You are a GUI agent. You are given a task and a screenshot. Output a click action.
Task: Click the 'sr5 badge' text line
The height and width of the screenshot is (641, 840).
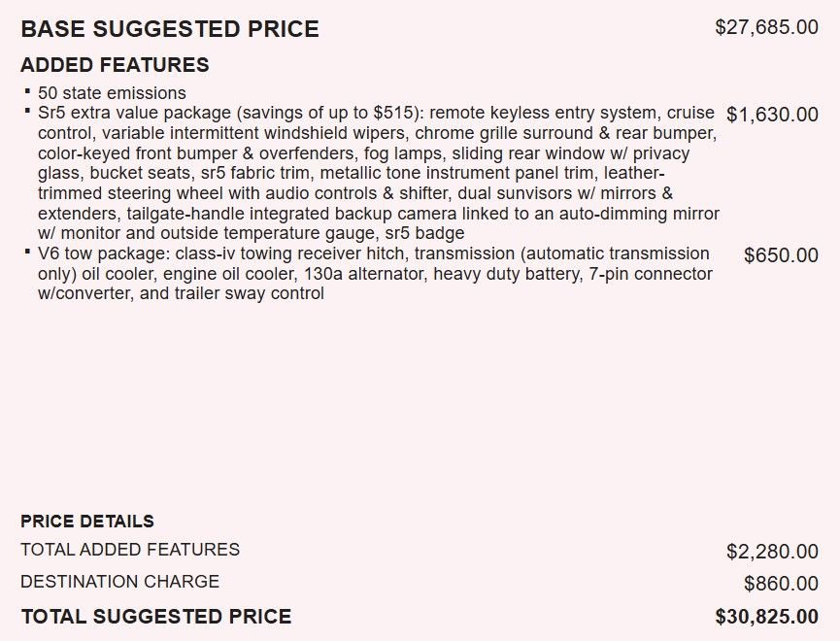(x=252, y=233)
